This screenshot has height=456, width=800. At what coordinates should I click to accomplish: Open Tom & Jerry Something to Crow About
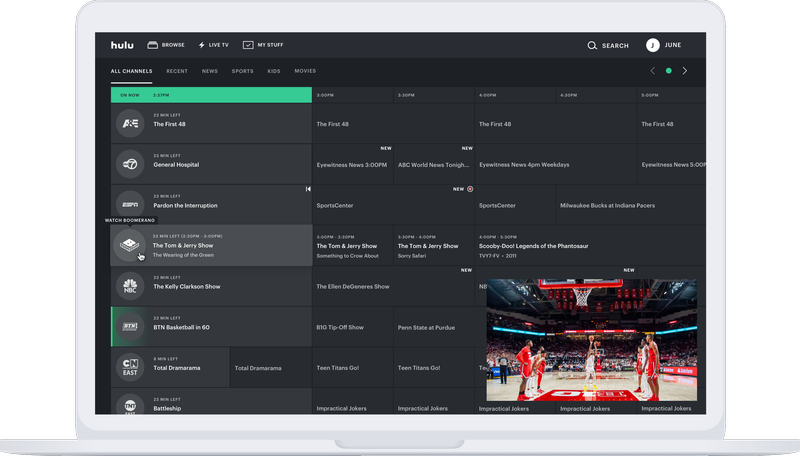[x=353, y=245]
